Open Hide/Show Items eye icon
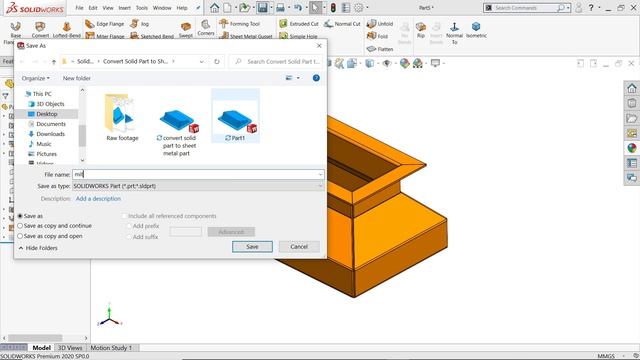The height and width of the screenshot is (360, 640). coord(387,63)
